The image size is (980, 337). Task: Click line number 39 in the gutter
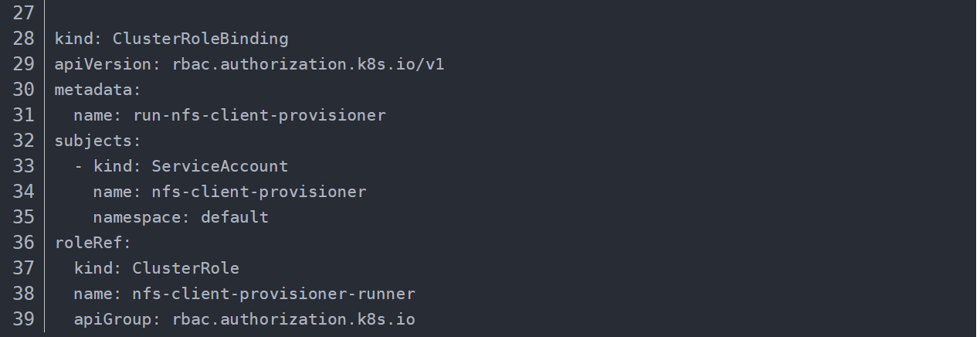point(23,319)
